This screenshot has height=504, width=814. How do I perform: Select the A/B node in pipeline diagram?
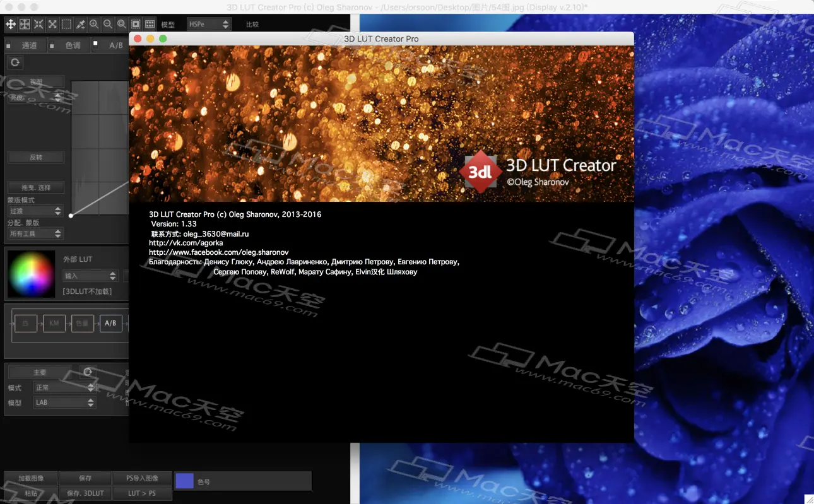click(x=110, y=323)
